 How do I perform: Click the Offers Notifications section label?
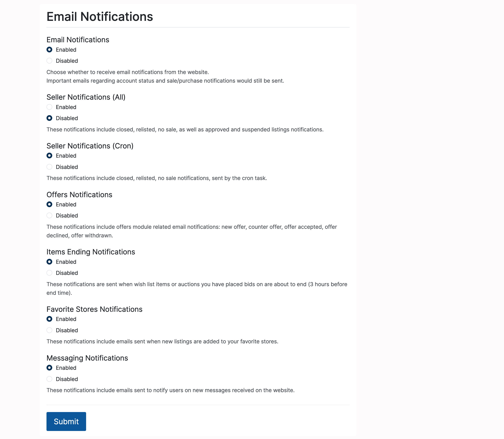pos(79,195)
